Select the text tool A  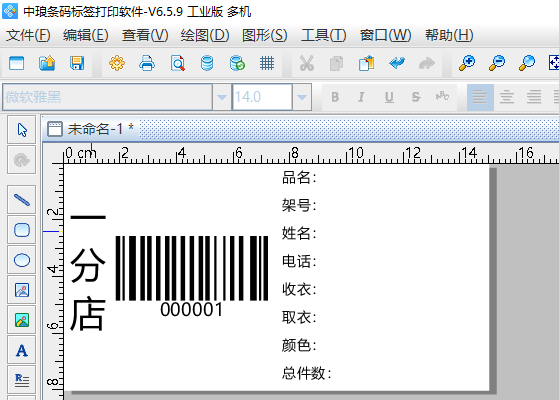(22, 350)
